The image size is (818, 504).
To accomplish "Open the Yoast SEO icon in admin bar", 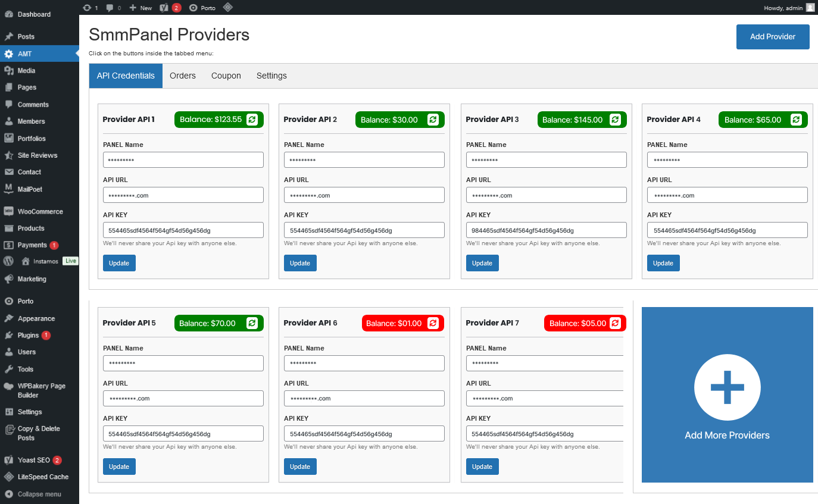I will click(164, 8).
